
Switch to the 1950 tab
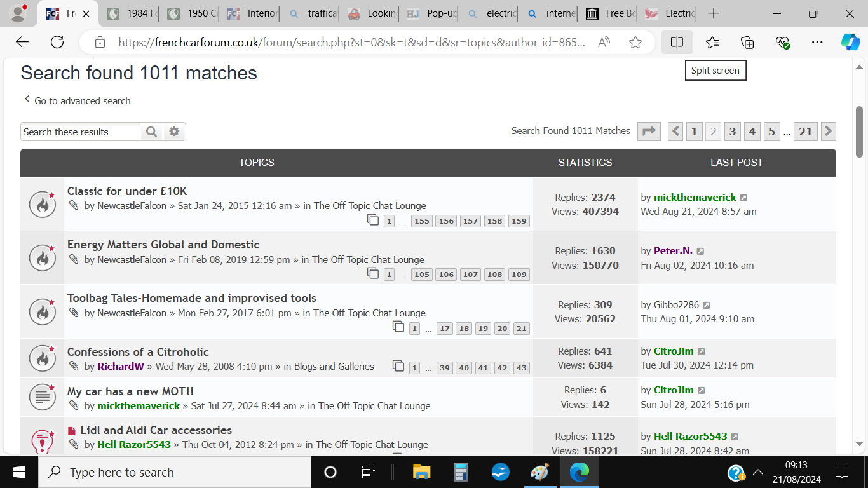(191, 13)
